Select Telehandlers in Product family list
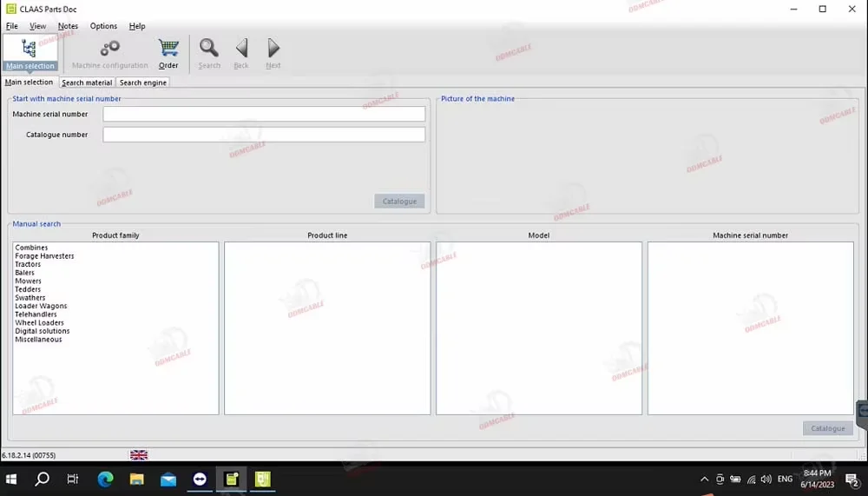Screen dimensions: 868x496 click(36, 314)
